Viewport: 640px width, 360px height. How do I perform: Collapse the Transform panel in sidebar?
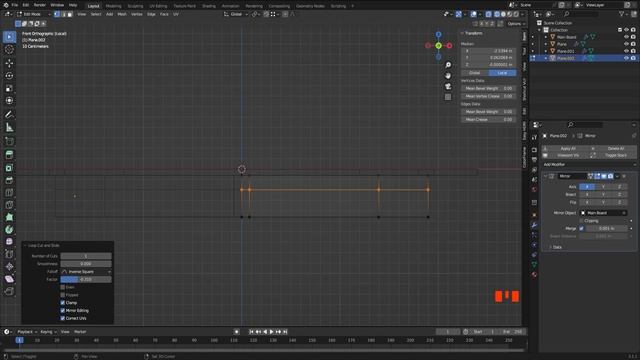click(462, 33)
